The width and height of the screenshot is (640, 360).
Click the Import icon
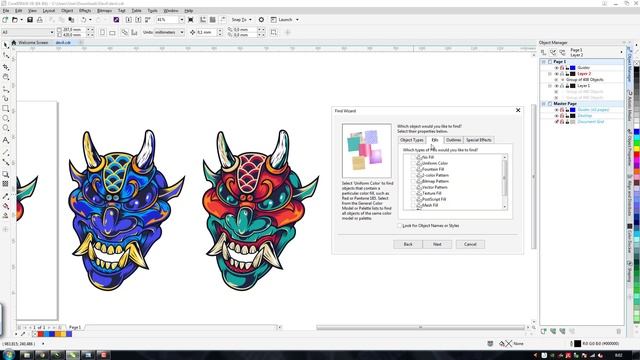click(x=129, y=20)
